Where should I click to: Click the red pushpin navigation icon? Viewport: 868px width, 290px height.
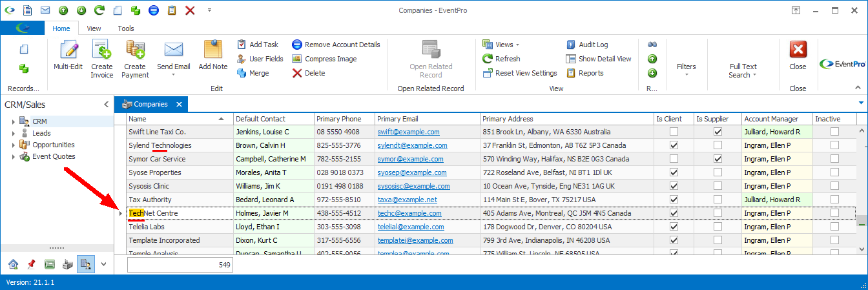[x=31, y=264]
